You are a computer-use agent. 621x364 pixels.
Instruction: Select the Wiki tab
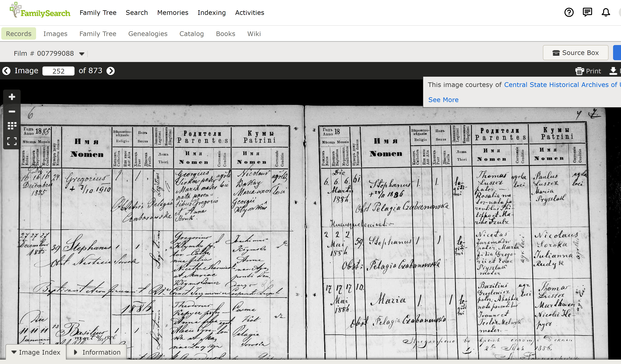pos(254,34)
